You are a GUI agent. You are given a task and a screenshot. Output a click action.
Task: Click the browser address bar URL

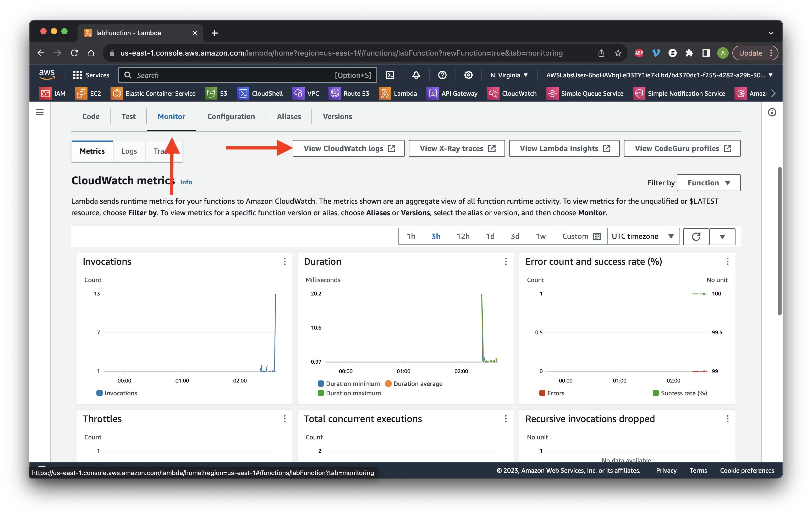[341, 53]
